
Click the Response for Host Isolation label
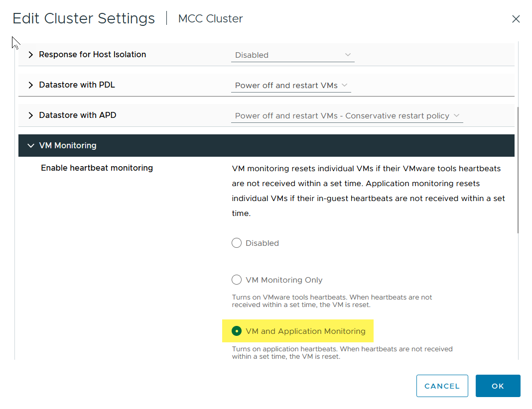[92, 55]
